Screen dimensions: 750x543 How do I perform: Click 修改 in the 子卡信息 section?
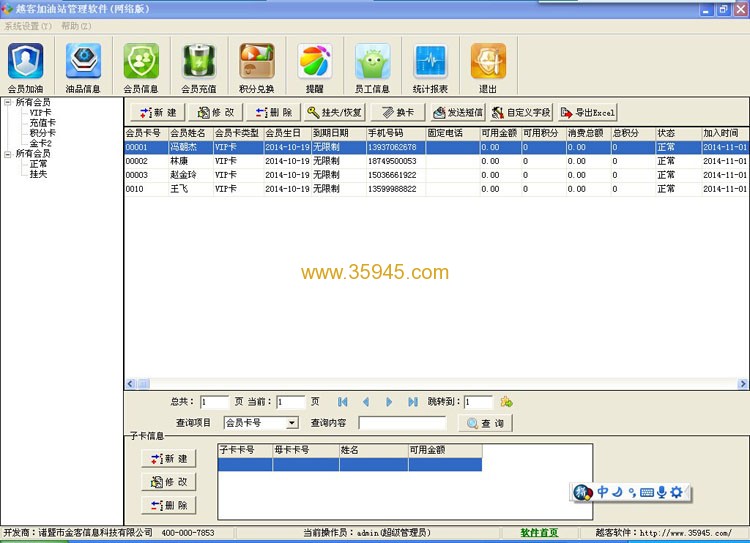pyautogui.click(x=169, y=482)
